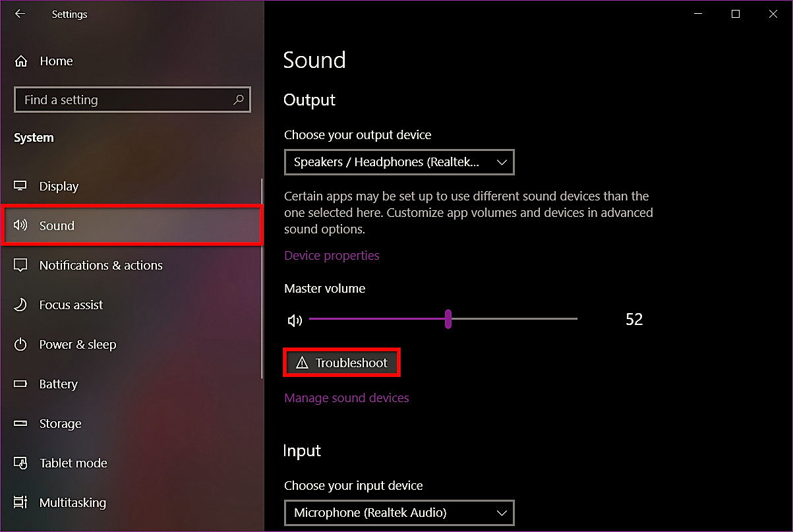793x532 pixels.
Task: Click the master volume slider handle
Action: [x=448, y=319]
